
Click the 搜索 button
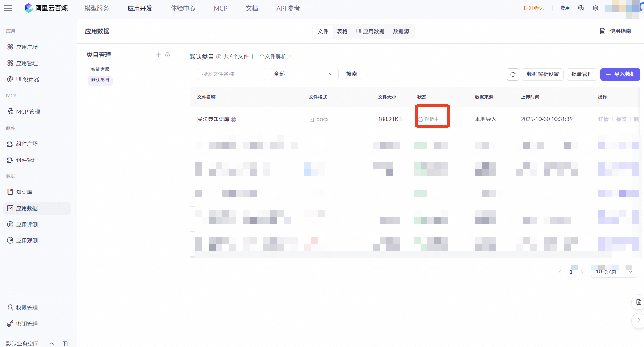[x=352, y=74]
